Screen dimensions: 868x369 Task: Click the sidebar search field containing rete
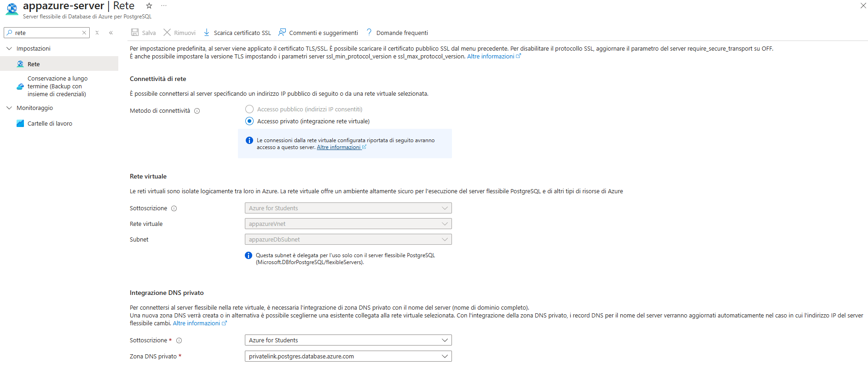(46, 33)
